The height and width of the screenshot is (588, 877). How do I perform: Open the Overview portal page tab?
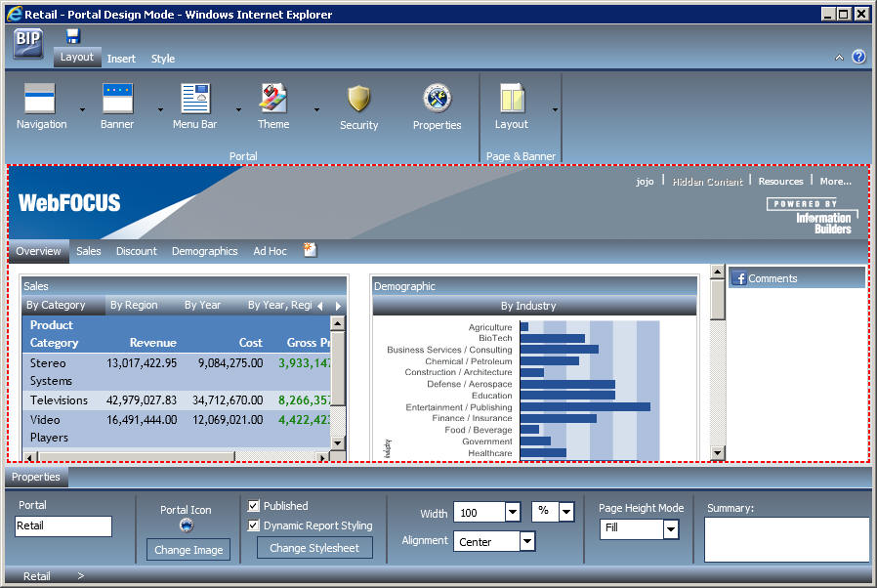(39, 251)
